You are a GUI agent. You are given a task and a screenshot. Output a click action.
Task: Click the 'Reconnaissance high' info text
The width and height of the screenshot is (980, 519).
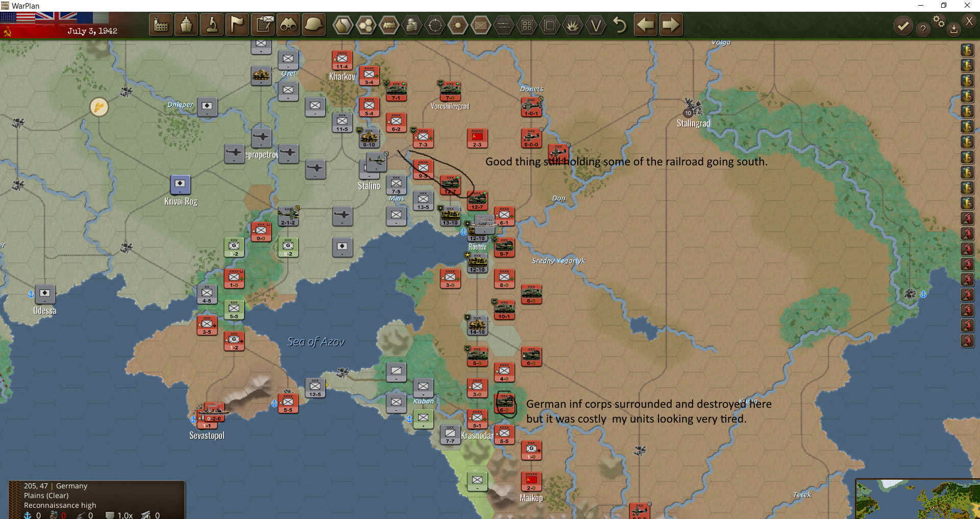click(60, 505)
